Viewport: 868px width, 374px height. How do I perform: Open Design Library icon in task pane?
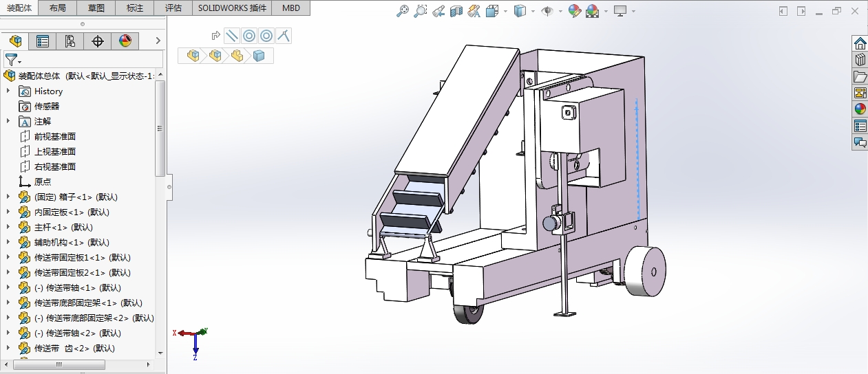pyautogui.click(x=860, y=60)
